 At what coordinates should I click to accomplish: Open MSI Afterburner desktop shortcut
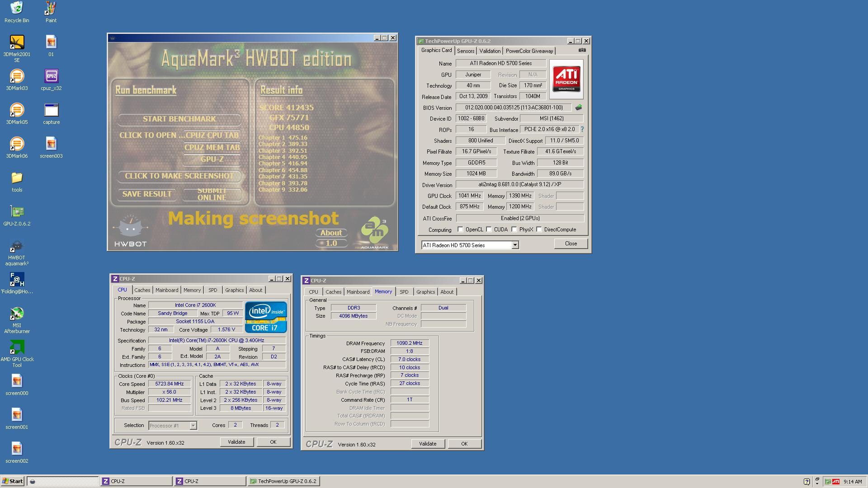(x=17, y=320)
